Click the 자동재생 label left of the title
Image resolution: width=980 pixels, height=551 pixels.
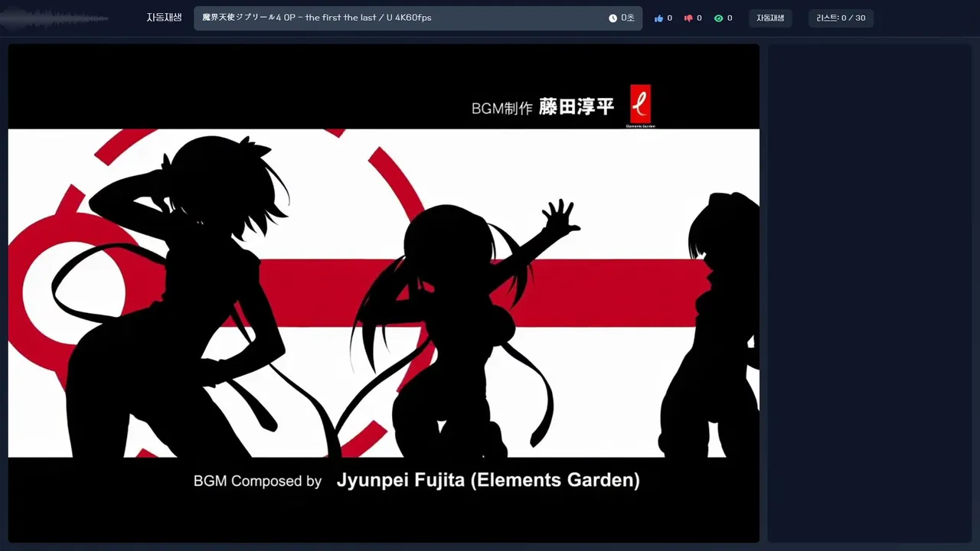[x=164, y=18]
